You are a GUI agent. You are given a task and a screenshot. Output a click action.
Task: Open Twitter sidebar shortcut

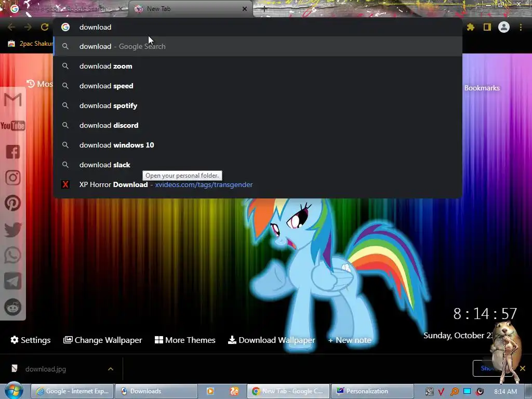click(x=13, y=229)
